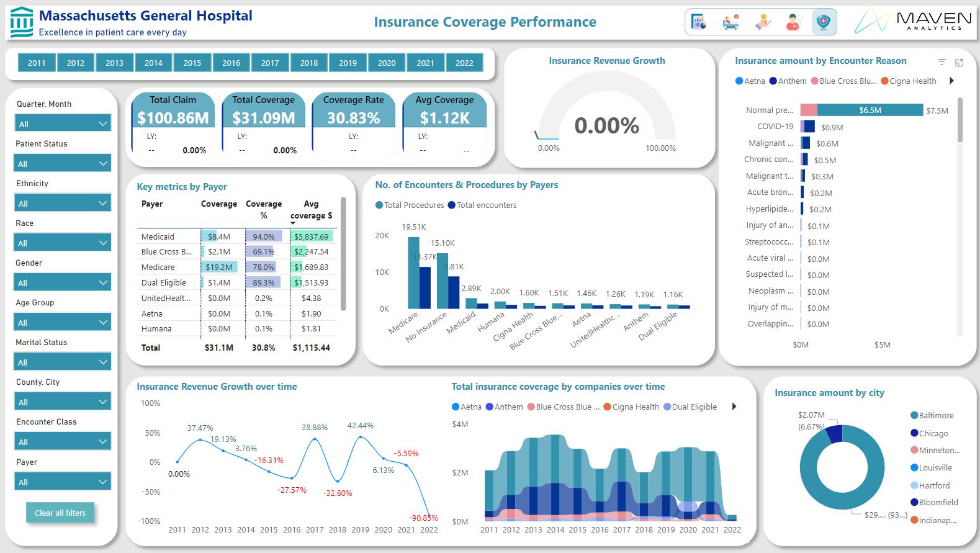Click the Medicare row payer name
Viewport: 980px width, 553px height.
point(158,267)
